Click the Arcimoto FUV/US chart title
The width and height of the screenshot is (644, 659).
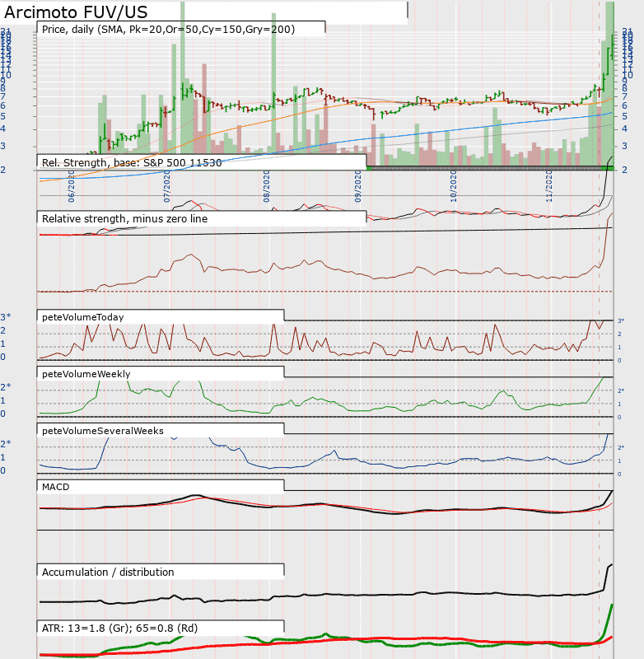(x=76, y=12)
